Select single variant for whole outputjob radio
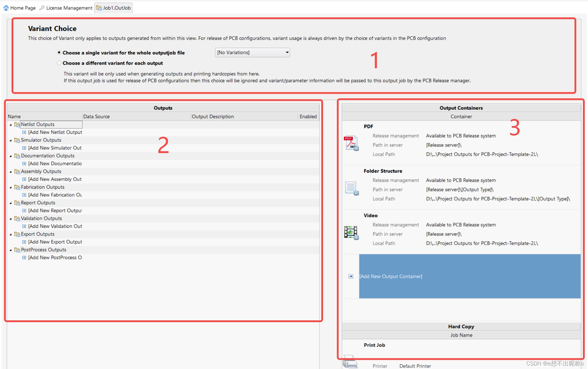This screenshot has height=369, width=588. [59, 53]
